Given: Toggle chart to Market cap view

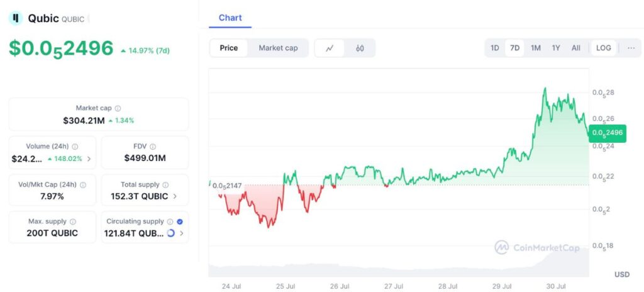Looking at the screenshot, I should (x=278, y=48).
